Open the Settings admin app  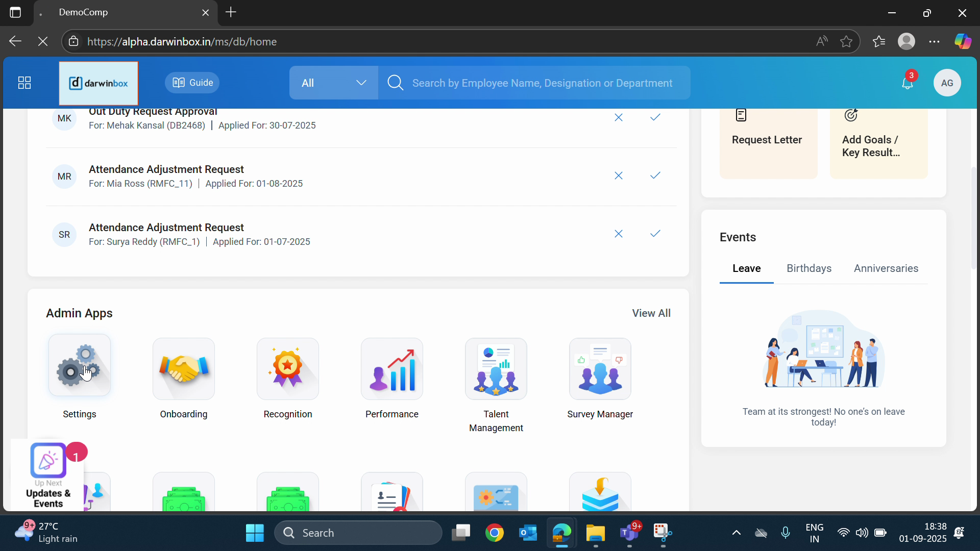[x=80, y=366]
